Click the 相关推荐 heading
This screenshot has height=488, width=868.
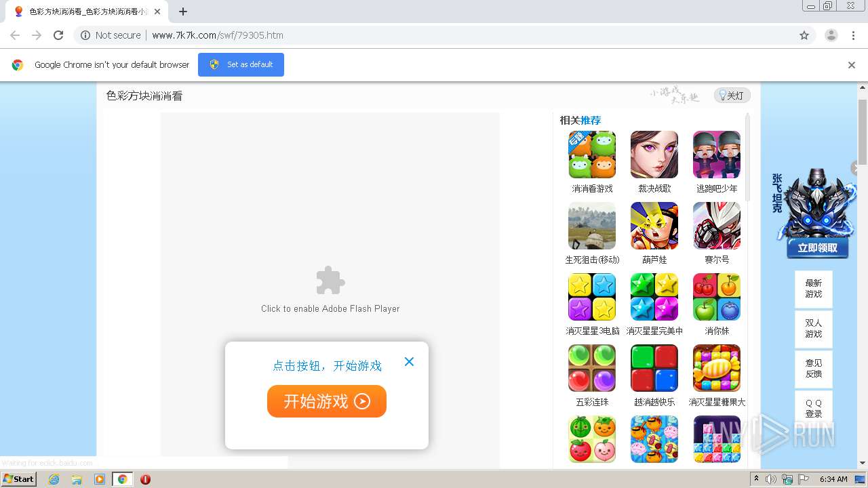(580, 120)
